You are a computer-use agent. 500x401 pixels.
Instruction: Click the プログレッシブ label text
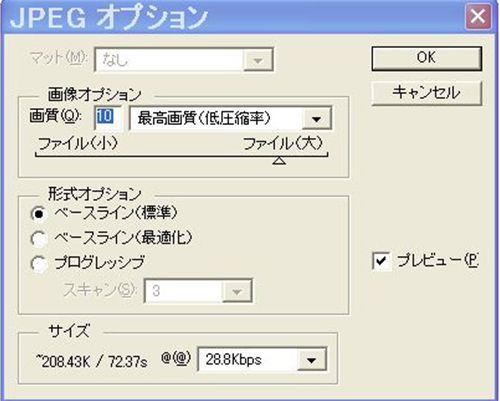pyautogui.click(x=100, y=263)
